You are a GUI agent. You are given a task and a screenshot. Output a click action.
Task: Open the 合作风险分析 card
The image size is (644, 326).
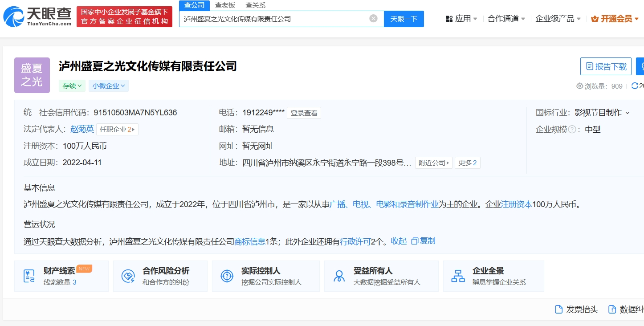(160, 276)
